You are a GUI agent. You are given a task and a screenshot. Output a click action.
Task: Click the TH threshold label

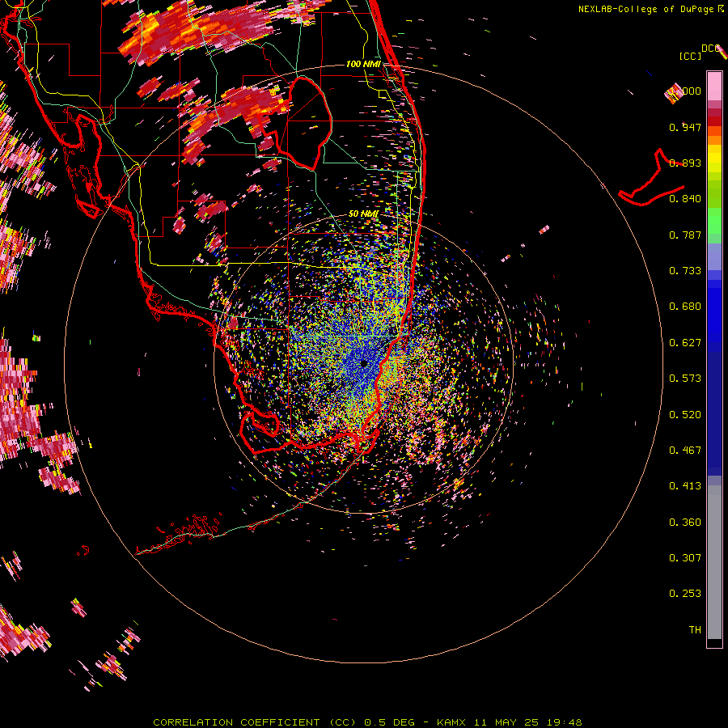point(695,630)
